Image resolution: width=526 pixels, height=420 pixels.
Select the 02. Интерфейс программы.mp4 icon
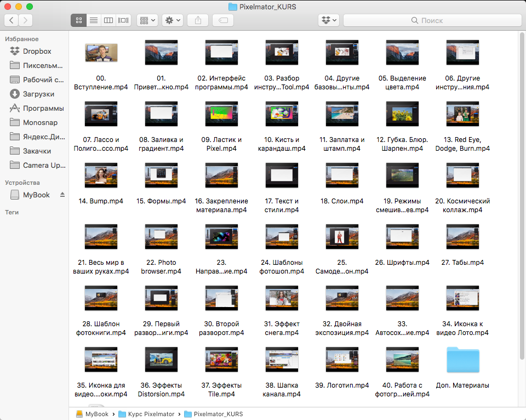tap(221, 53)
